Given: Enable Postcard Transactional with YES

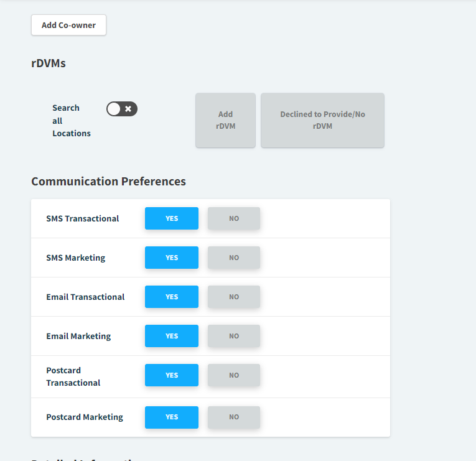Looking at the screenshot, I should point(172,375).
